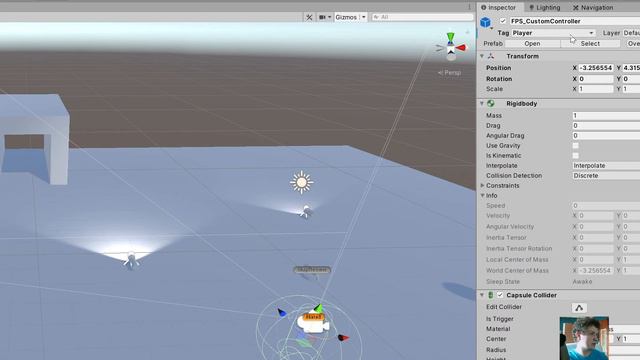This screenshot has width=640, height=360.
Task: Select the directional light sun gizmo
Action: coord(302,182)
